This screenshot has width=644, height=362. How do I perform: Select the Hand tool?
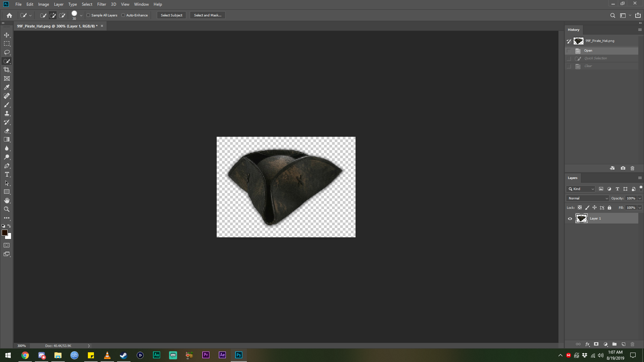click(7, 200)
